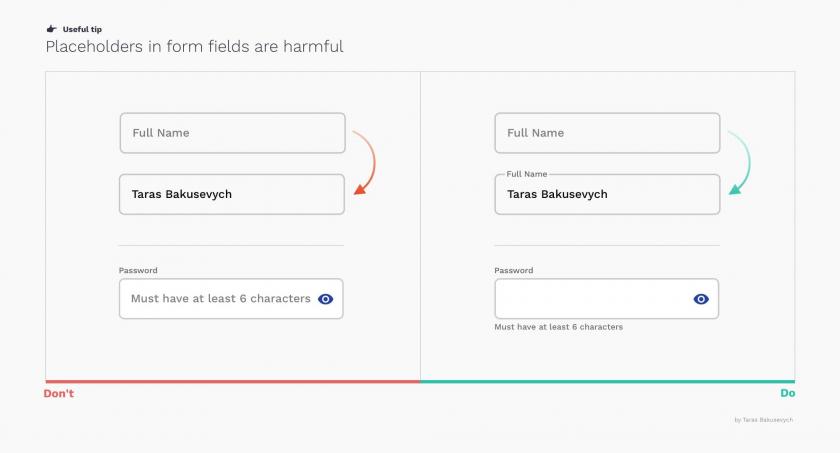This screenshot has height=453, width=840.
Task: Click floating Full Name label on field border
Action: point(527,174)
